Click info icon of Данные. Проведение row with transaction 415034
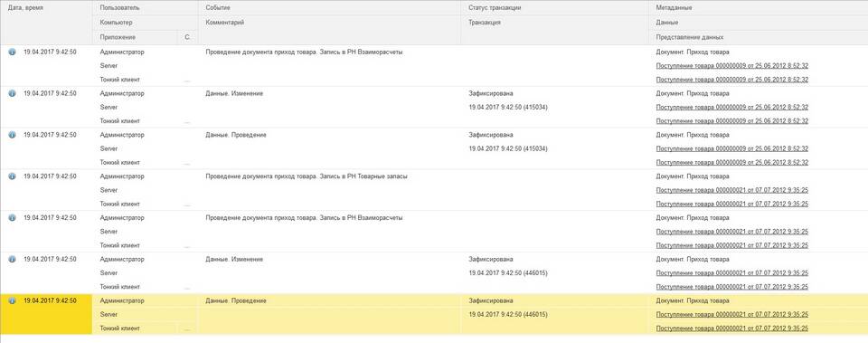The image size is (868, 343). point(12,135)
